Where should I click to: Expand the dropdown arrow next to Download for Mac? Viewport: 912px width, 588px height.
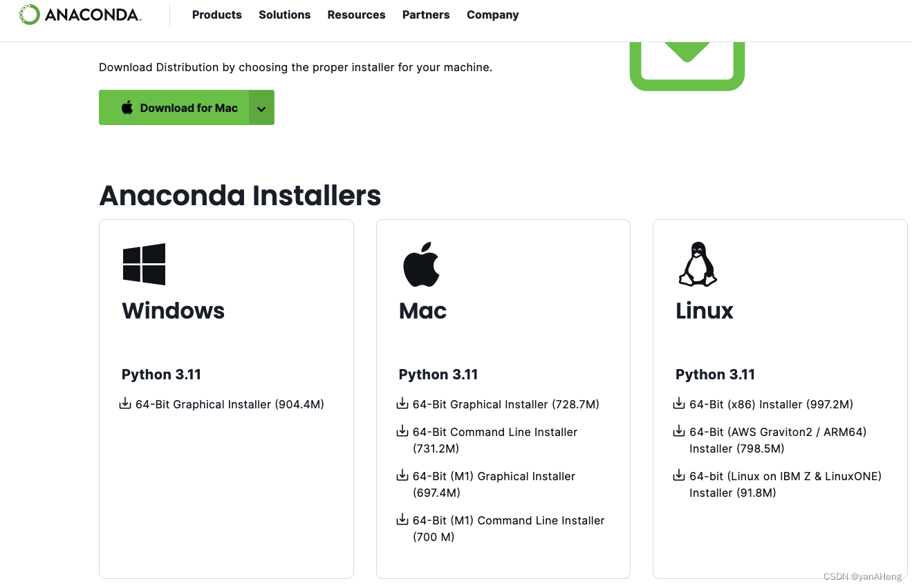(x=261, y=108)
